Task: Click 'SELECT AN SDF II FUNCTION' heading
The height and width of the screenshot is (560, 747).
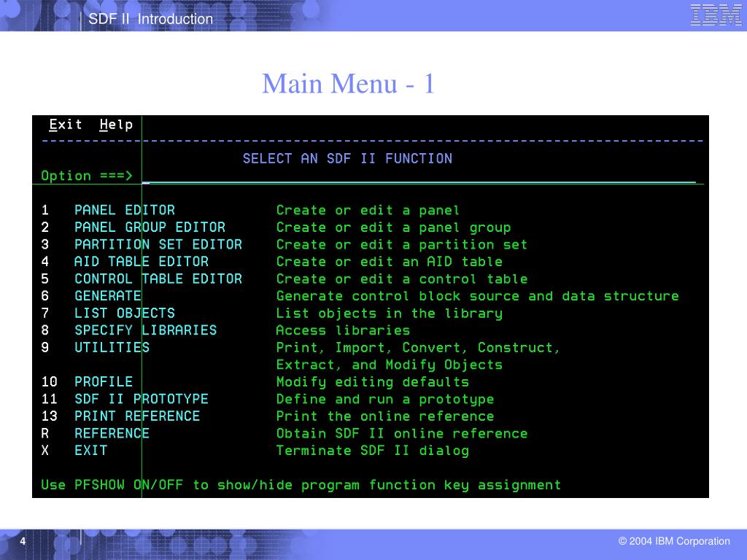Action: [x=347, y=158]
